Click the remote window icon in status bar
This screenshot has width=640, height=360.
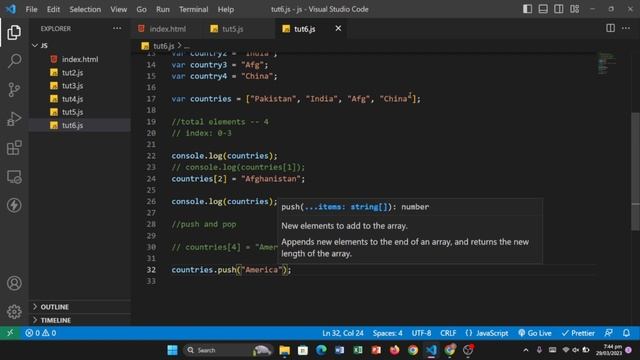tap(10, 333)
